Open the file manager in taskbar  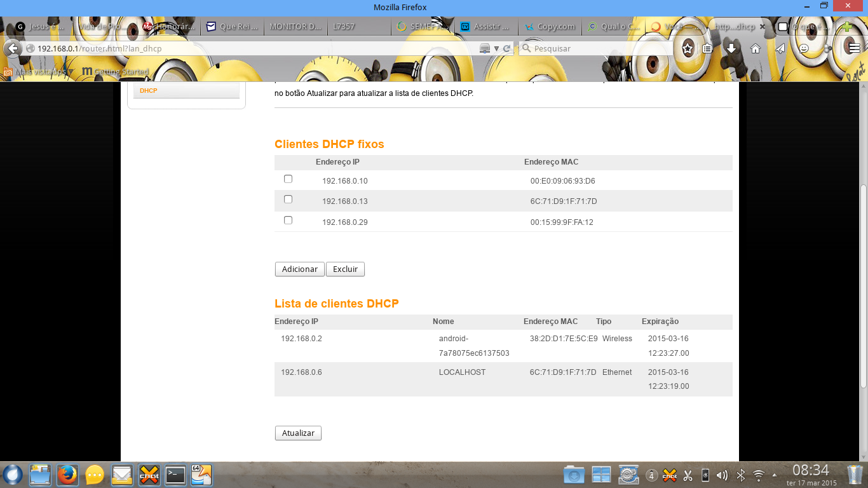40,475
